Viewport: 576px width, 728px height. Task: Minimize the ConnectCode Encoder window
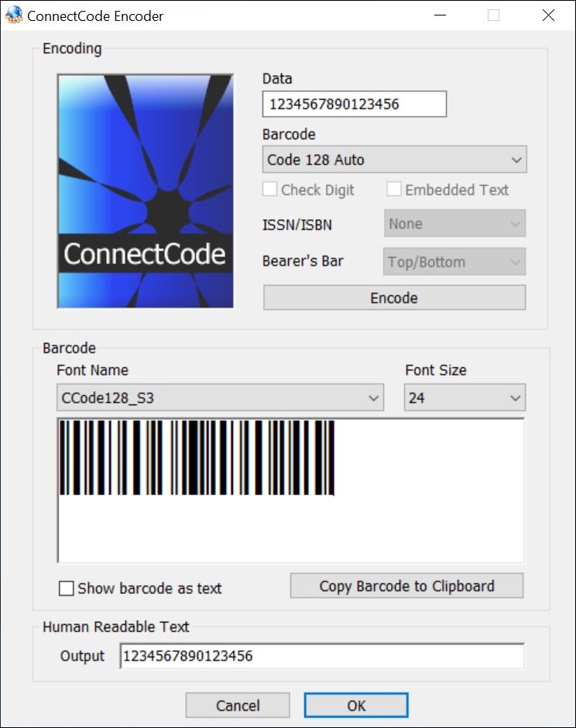point(440,15)
